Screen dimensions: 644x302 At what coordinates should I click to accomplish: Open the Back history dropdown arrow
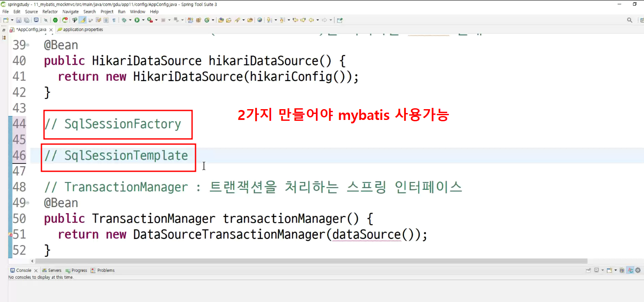[318, 20]
